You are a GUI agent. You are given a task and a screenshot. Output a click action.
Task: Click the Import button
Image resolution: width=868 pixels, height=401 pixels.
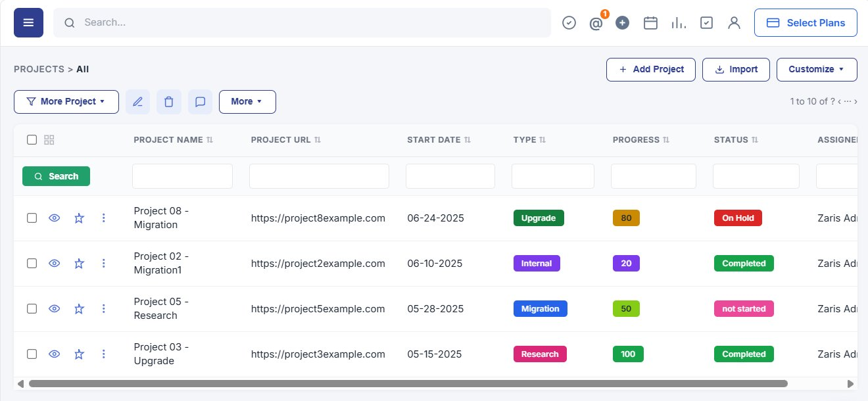tap(736, 70)
